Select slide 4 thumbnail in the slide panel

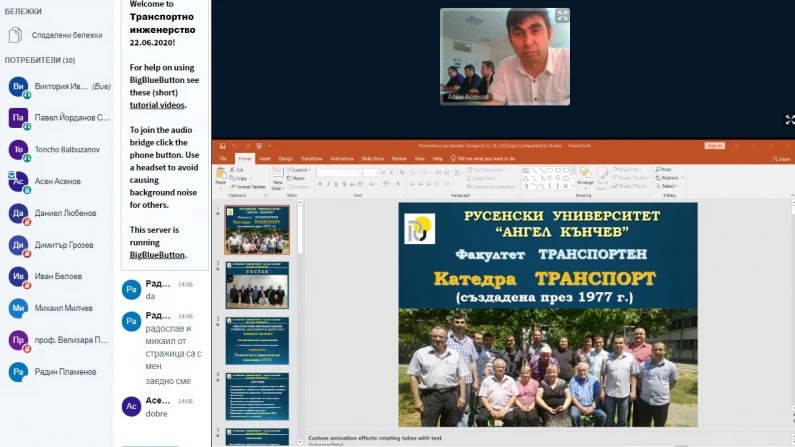pos(257,396)
